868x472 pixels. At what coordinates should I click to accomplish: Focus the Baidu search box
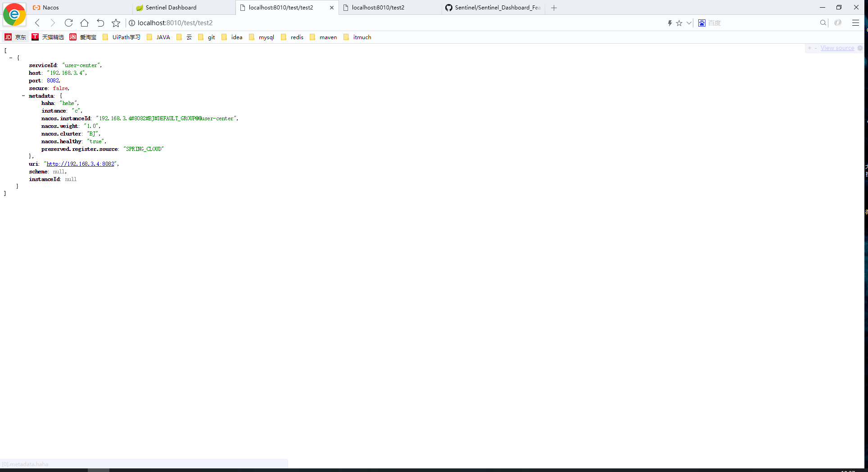click(762, 23)
